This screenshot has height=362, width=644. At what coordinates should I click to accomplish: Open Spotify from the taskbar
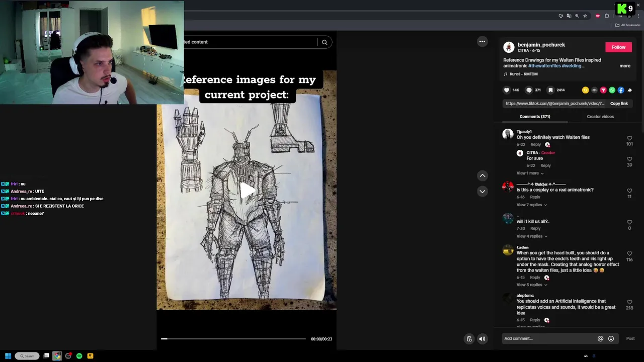[79, 356]
